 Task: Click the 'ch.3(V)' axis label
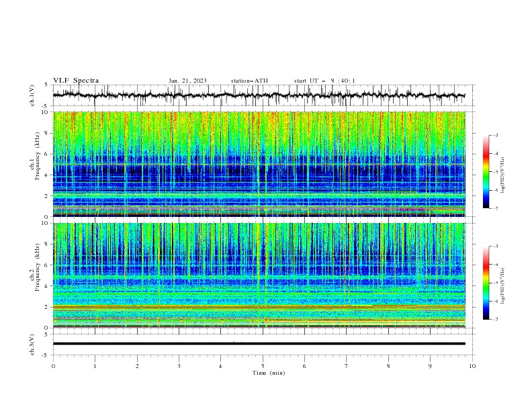coord(32,345)
